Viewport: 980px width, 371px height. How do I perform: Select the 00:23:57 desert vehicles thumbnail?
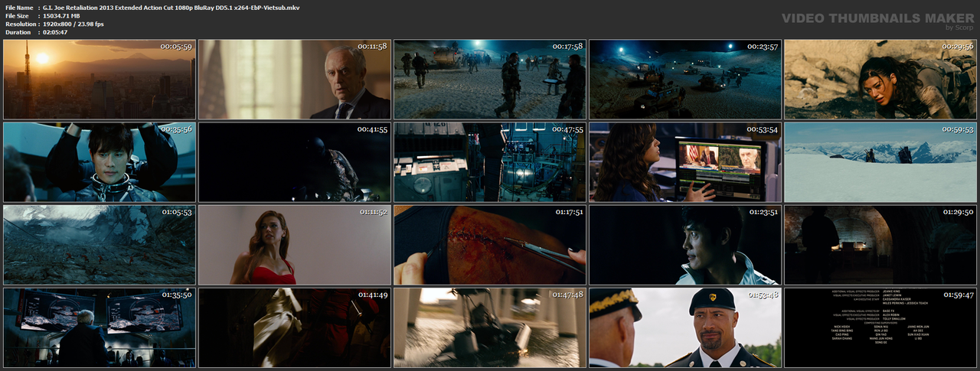tap(685, 79)
